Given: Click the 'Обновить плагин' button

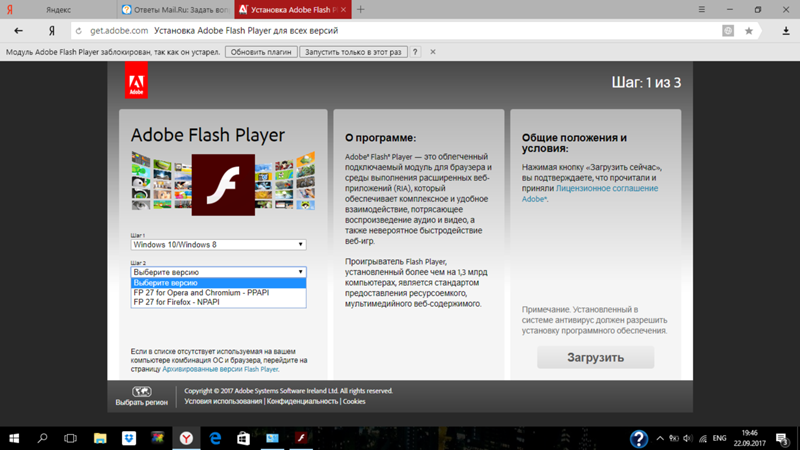Looking at the screenshot, I should click(x=261, y=52).
